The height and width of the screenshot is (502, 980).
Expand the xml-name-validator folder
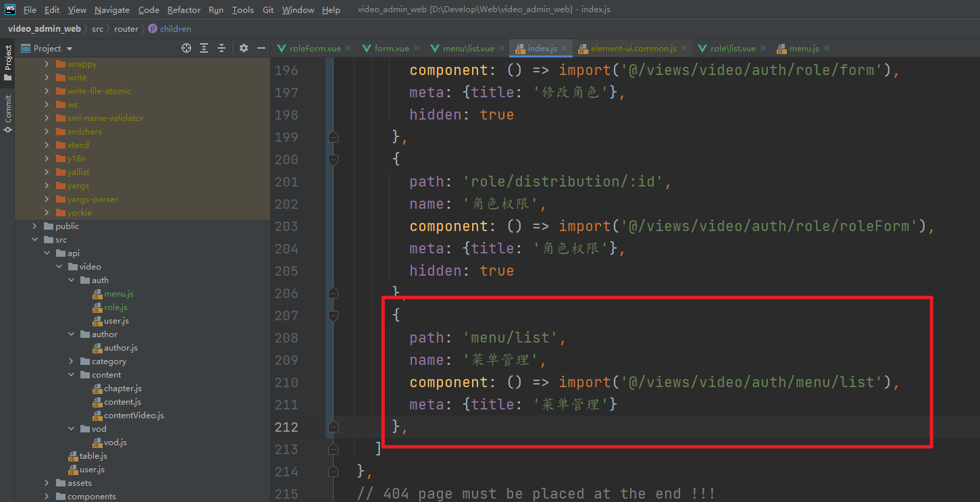(47, 118)
